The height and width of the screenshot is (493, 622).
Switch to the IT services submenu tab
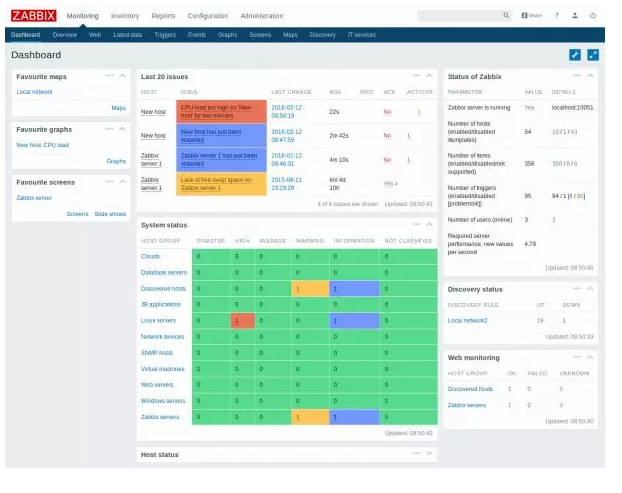(x=361, y=35)
